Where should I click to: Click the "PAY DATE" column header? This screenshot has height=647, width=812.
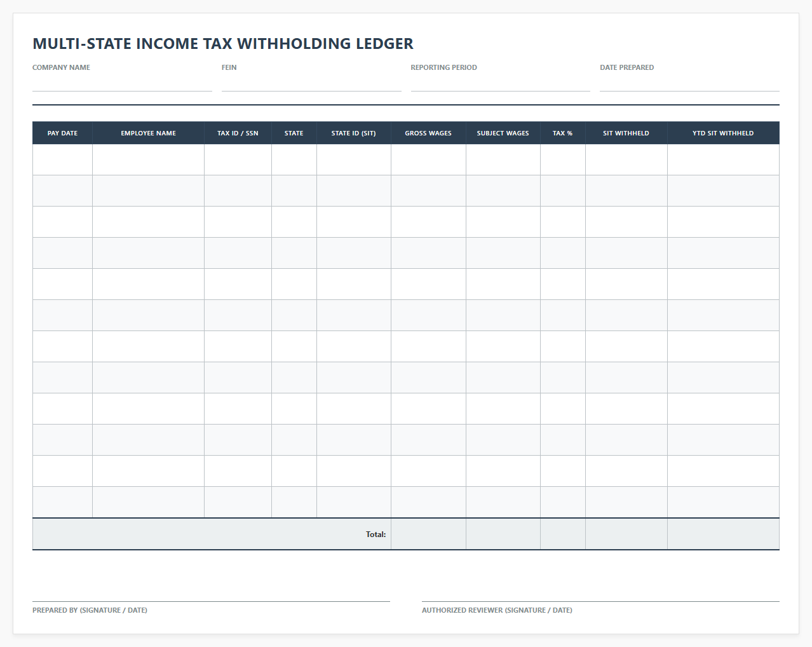pos(62,133)
